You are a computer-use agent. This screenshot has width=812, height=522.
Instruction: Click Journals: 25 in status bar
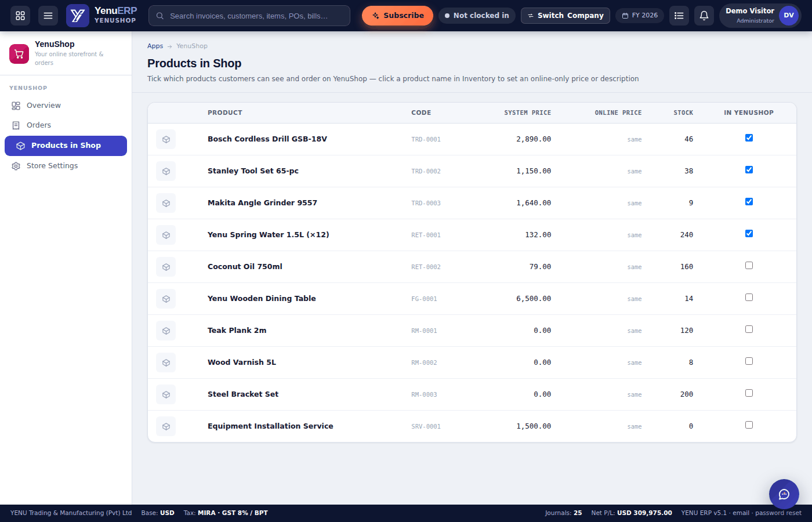point(563,513)
